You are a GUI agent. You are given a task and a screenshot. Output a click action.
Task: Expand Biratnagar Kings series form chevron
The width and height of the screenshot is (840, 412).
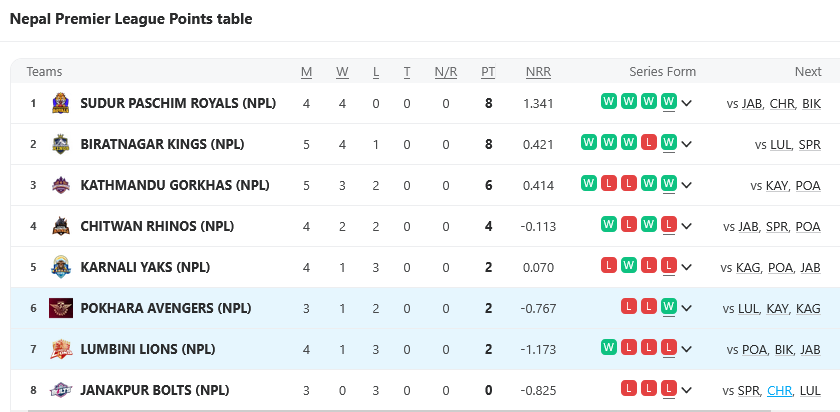coord(687,145)
